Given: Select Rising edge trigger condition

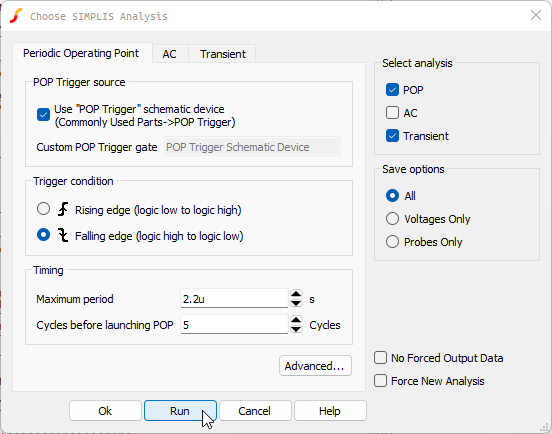Looking at the screenshot, I should (x=43, y=209).
